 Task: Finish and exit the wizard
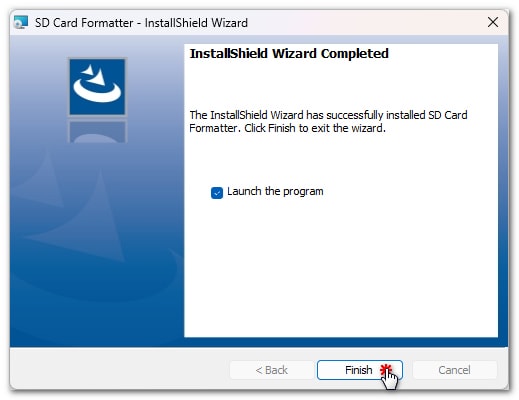360,370
